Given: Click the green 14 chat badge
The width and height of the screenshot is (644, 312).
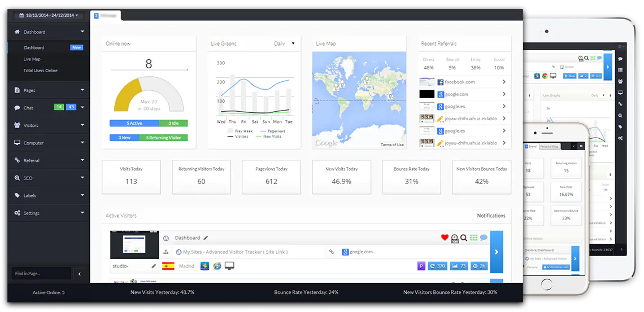Looking at the screenshot, I should (59, 107).
